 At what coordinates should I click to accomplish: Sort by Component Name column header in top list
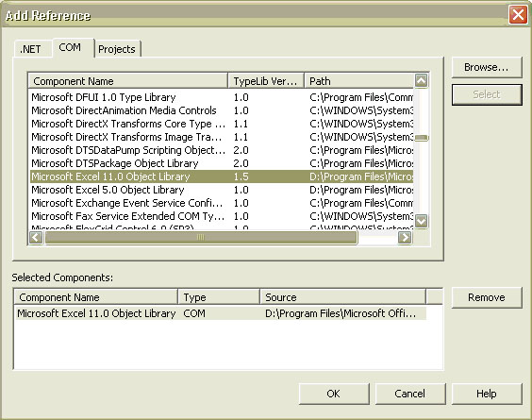(x=128, y=81)
